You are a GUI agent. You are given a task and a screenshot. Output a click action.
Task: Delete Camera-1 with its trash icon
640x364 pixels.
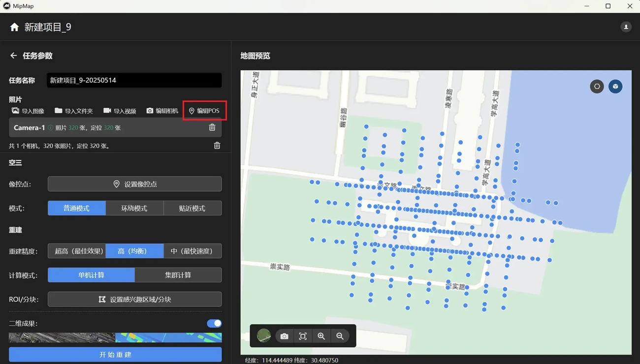pos(212,127)
